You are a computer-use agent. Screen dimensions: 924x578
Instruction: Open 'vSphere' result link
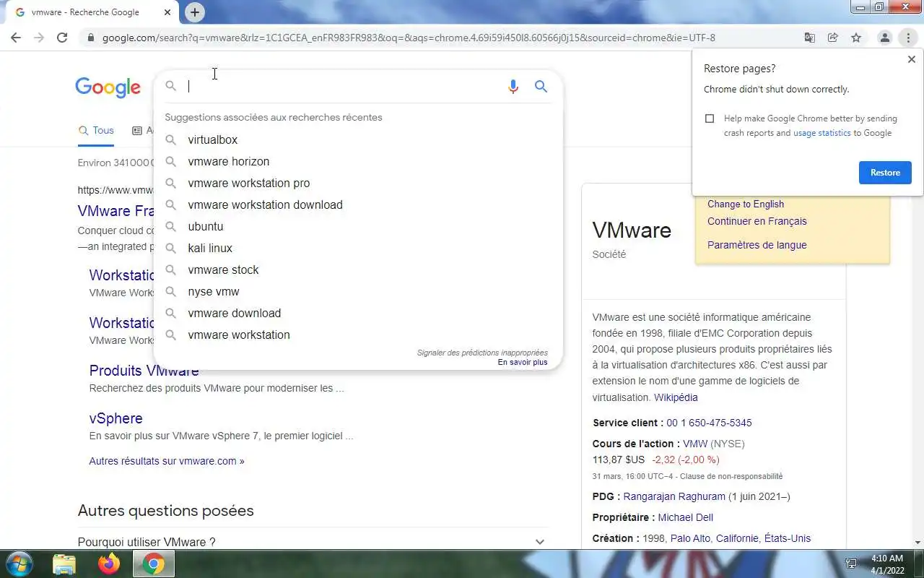tap(115, 418)
